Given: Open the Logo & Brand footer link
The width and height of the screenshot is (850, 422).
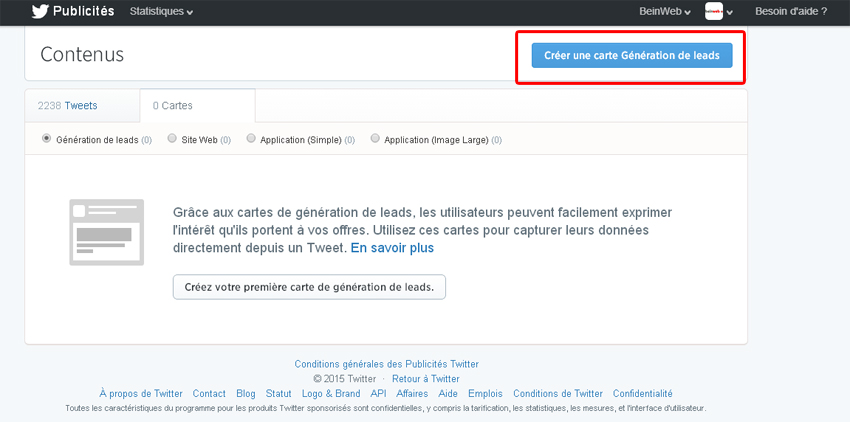Looking at the screenshot, I should [330, 394].
